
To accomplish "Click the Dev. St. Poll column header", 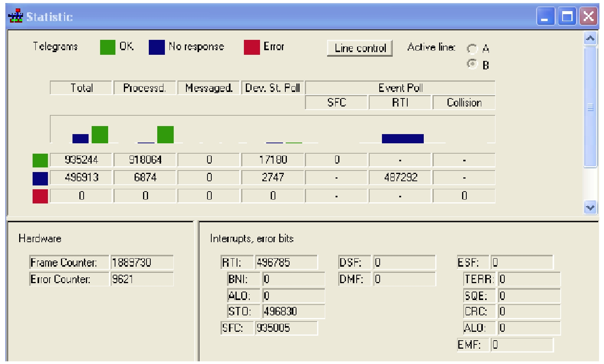I will (272, 88).
